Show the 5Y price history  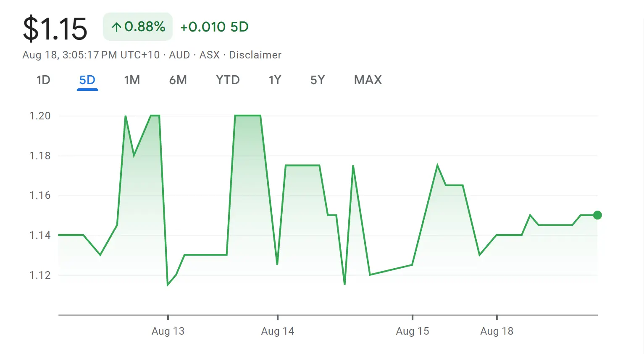[x=318, y=80]
